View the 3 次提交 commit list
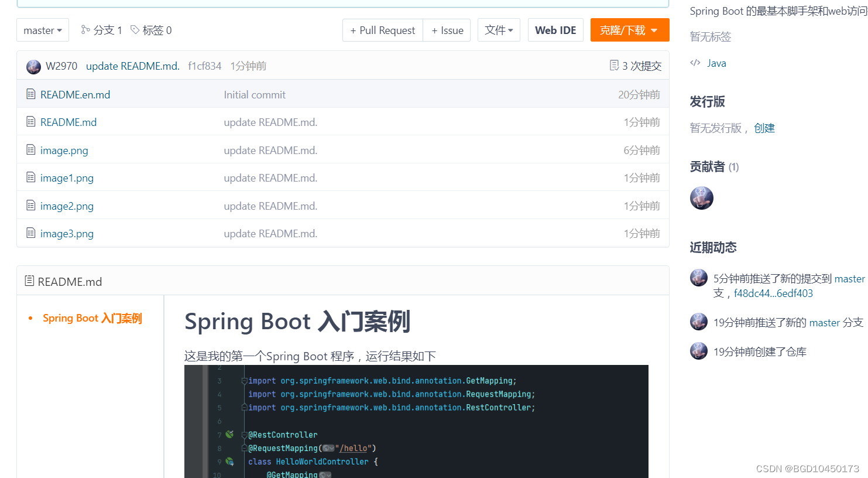 click(641, 66)
